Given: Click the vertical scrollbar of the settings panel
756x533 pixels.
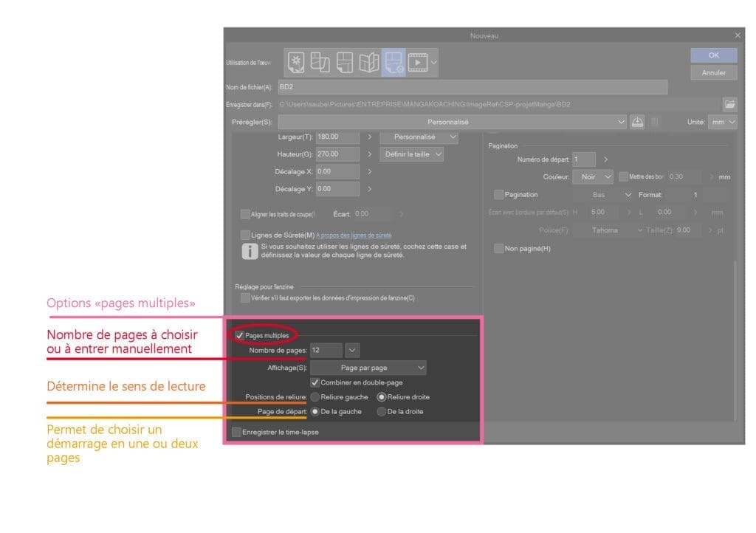Looking at the screenshot, I should (735, 340).
